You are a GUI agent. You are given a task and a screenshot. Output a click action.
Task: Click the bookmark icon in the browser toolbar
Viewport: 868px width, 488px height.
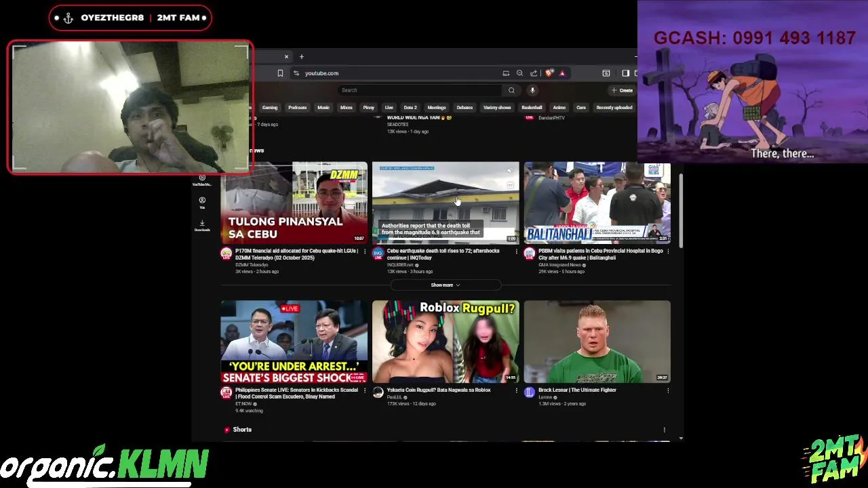[x=280, y=73]
